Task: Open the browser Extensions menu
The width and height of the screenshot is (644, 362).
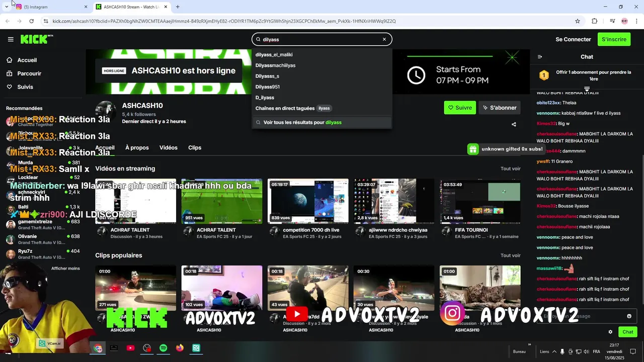Action: 594,21
